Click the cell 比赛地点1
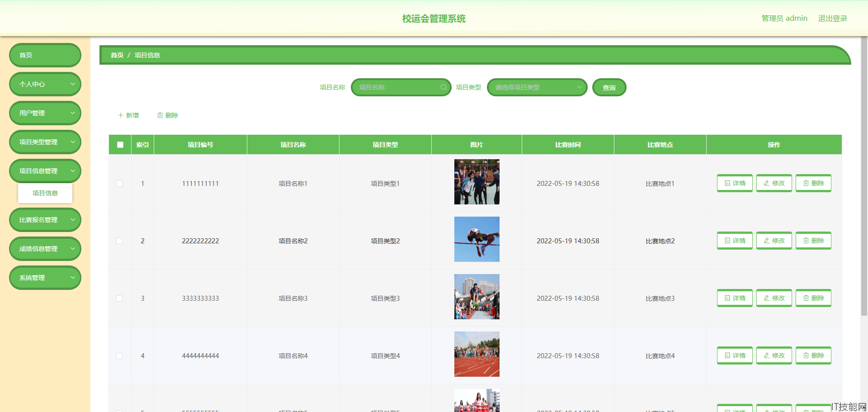This screenshot has height=412, width=868. pyautogui.click(x=660, y=184)
